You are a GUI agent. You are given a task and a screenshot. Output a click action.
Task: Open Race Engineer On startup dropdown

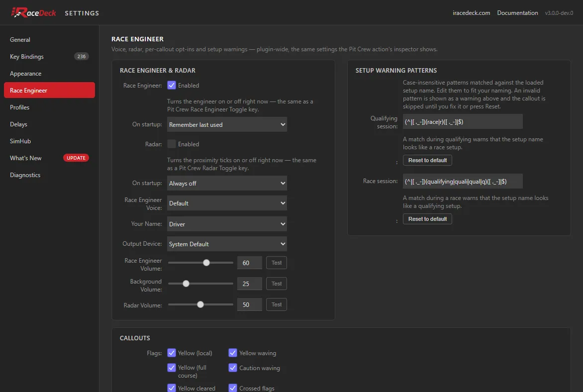click(x=227, y=124)
